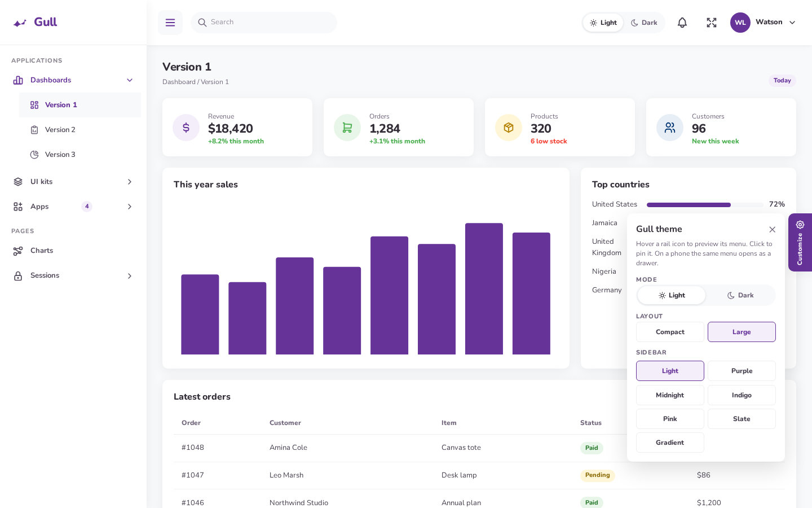Click the UI kits layers icon

pyautogui.click(x=18, y=182)
